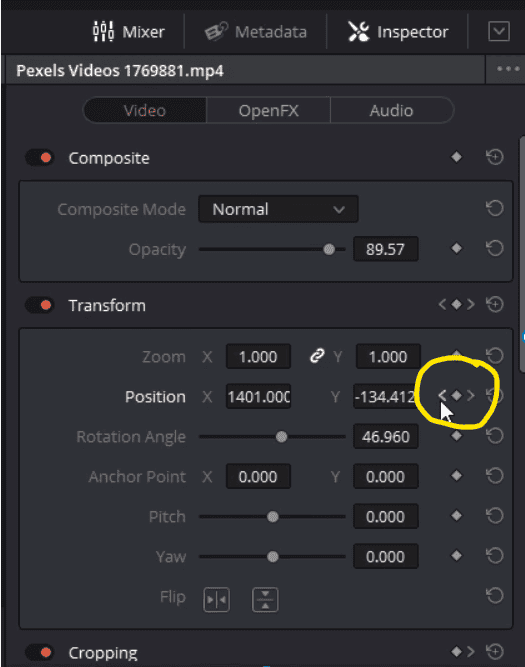
Task: Switch to the Audio tab
Action: tap(391, 111)
